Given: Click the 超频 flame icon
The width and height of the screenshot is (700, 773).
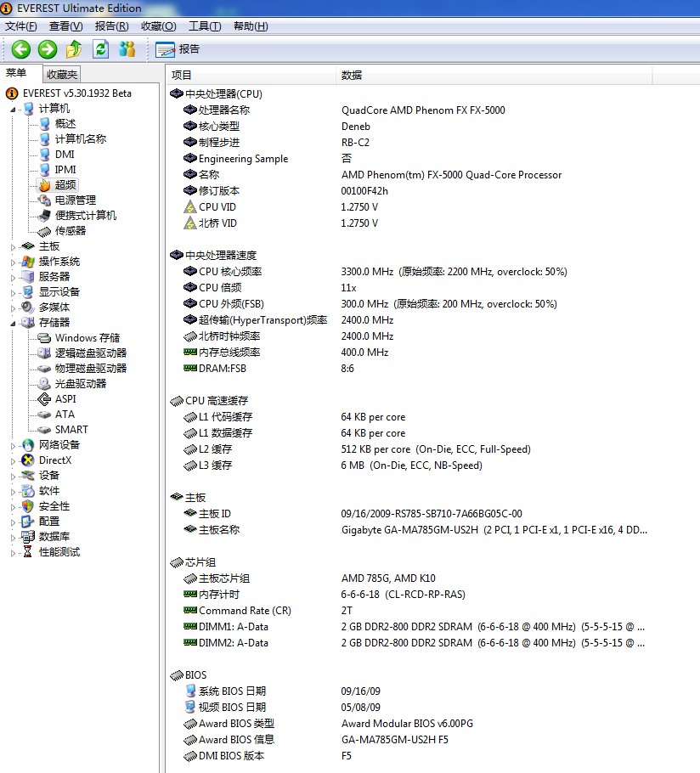Looking at the screenshot, I should coord(45,185).
